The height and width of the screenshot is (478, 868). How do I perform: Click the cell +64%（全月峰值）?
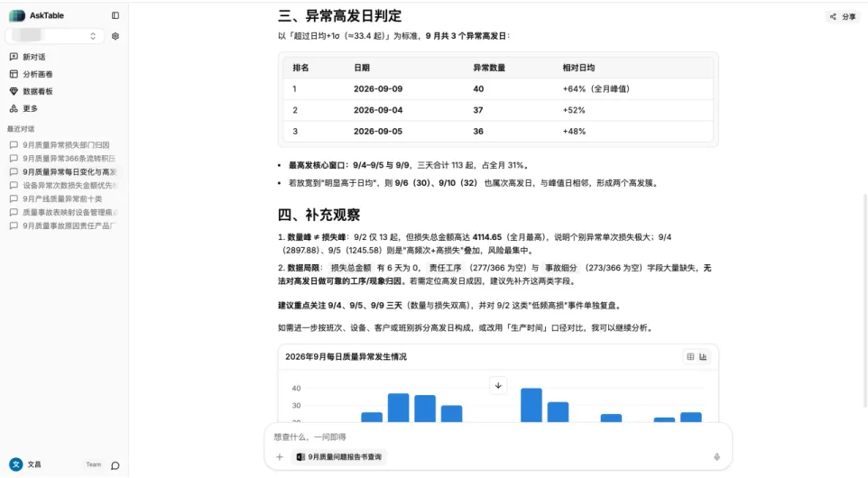point(596,88)
